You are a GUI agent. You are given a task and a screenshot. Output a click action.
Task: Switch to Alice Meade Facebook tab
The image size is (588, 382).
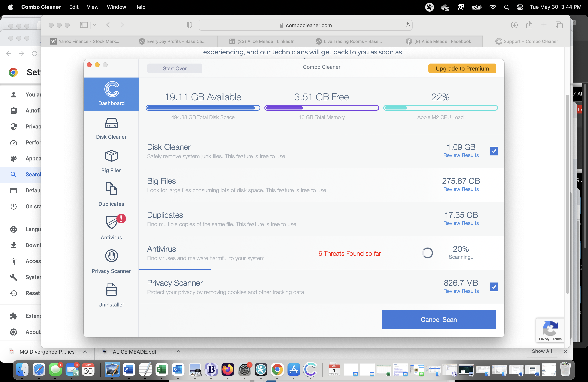pyautogui.click(x=438, y=41)
